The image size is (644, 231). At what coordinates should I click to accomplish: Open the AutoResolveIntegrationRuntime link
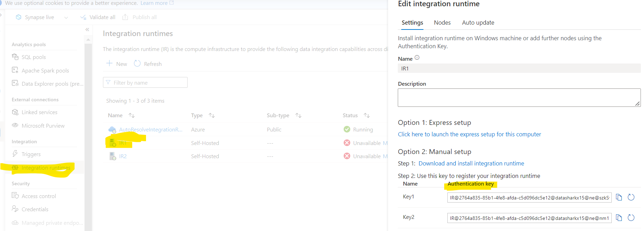coord(151,129)
